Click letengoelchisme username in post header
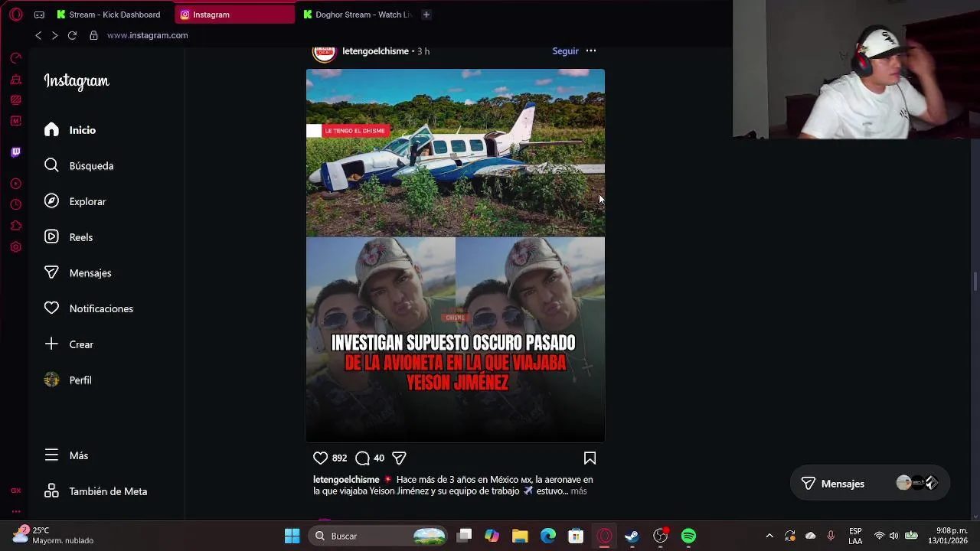Viewport: 980px width, 551px height. [x=375, y=51]
